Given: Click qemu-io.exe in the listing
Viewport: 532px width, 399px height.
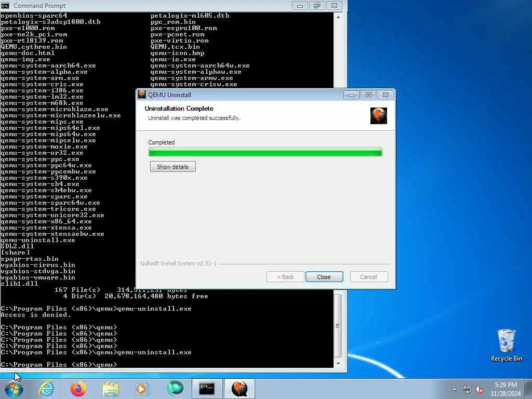Looking at the screenshot, I should tap(173, 59).
